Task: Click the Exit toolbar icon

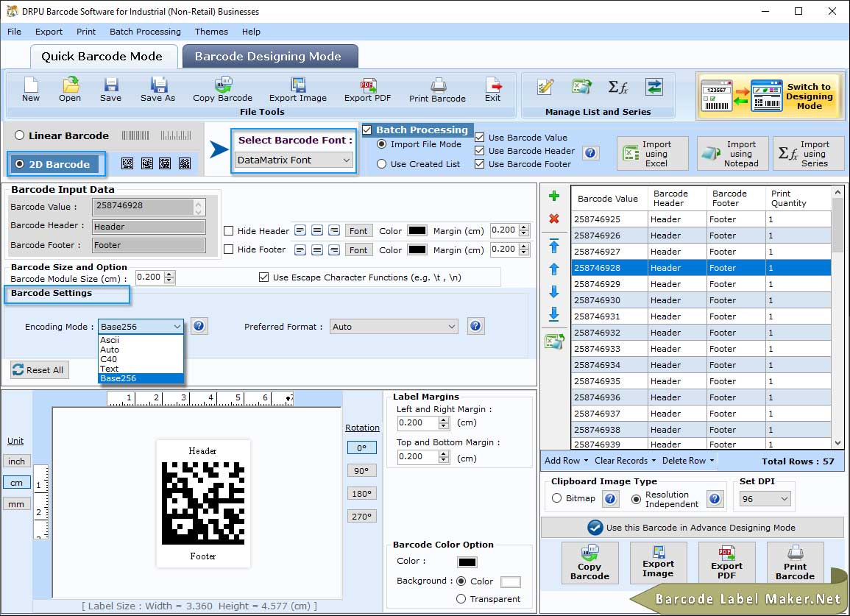Action: (493, 90)
